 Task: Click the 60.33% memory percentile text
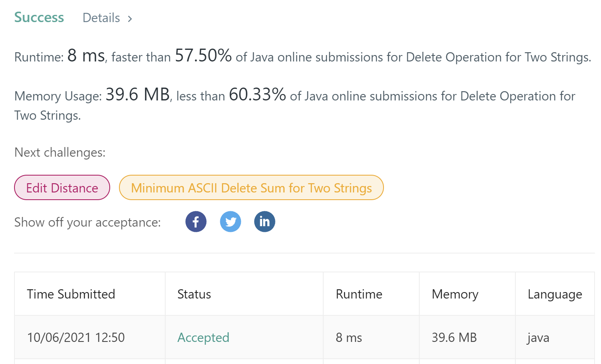click(x=257, y=94)
